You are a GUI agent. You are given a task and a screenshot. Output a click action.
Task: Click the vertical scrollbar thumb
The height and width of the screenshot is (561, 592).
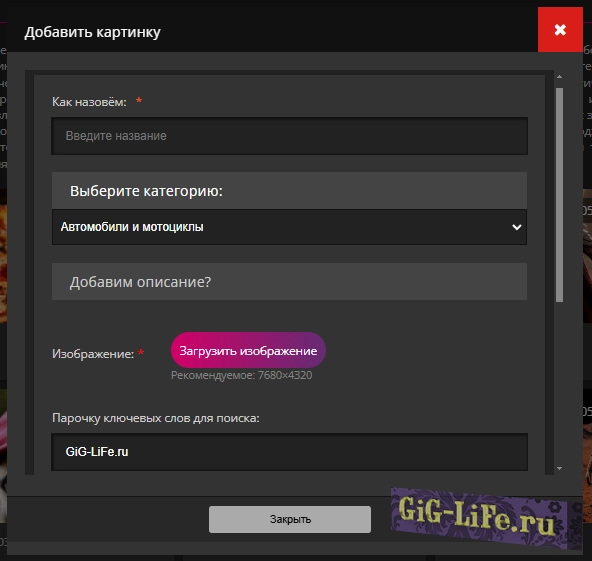(x=560, y=195)
